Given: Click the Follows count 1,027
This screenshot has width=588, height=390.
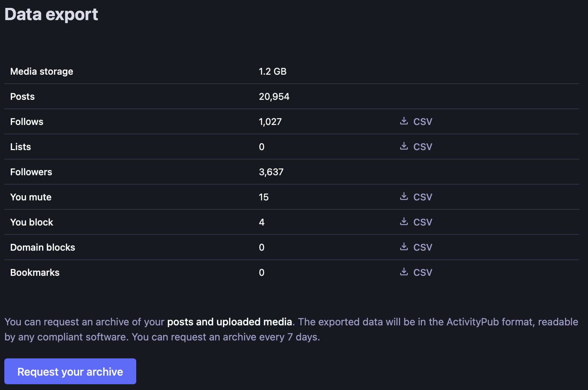Looking at the screenshot, I should pyautogui.click(x=270, y=122).
